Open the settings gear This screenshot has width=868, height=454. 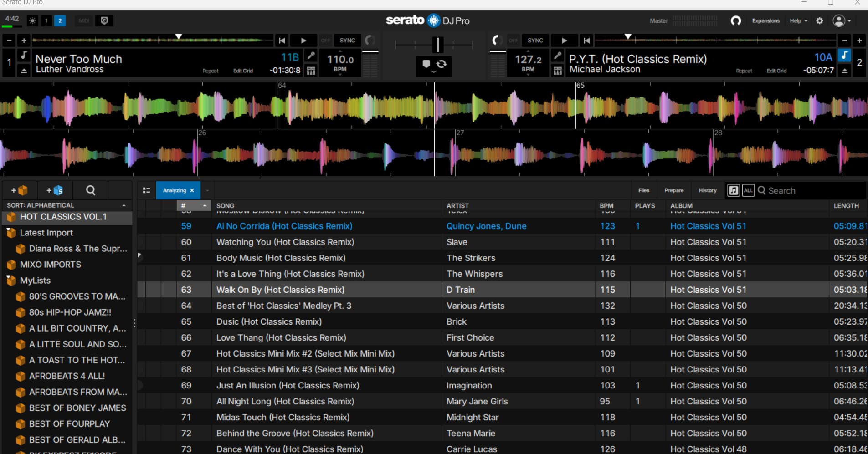(x=820, y=21)
